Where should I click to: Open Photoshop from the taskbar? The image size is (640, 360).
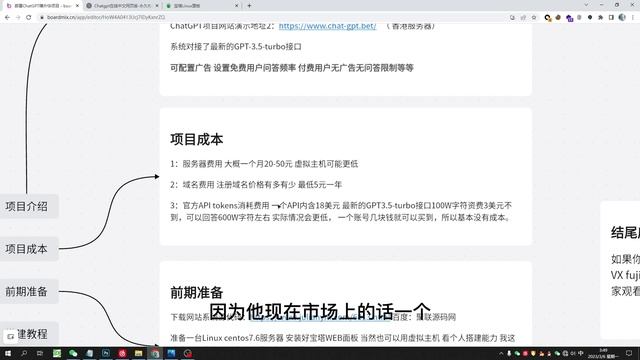click(x=106, y=353)
